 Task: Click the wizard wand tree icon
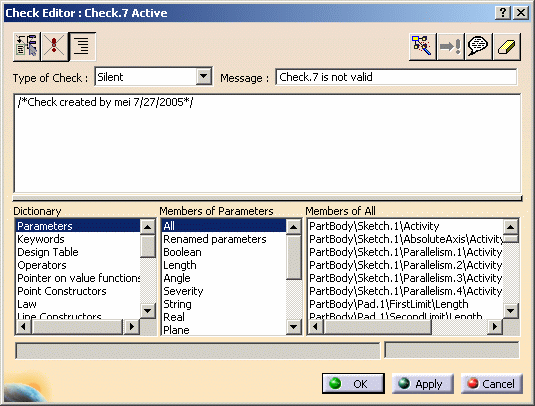(x=422, y=46)
